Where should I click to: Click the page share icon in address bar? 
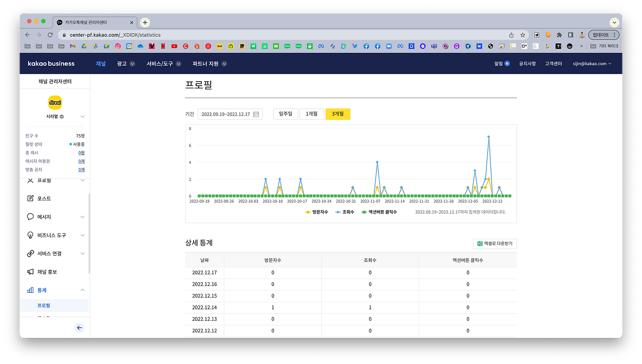click(511, 35)
